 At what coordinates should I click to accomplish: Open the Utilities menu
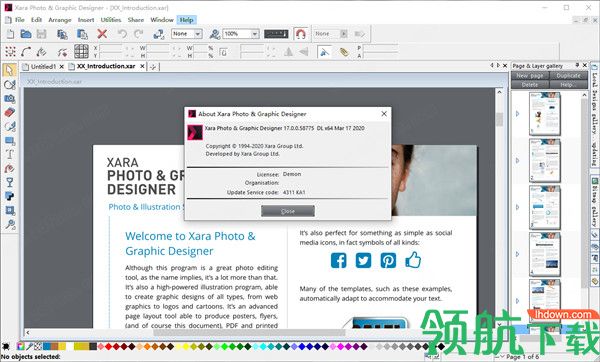click(x=111, y=20)
